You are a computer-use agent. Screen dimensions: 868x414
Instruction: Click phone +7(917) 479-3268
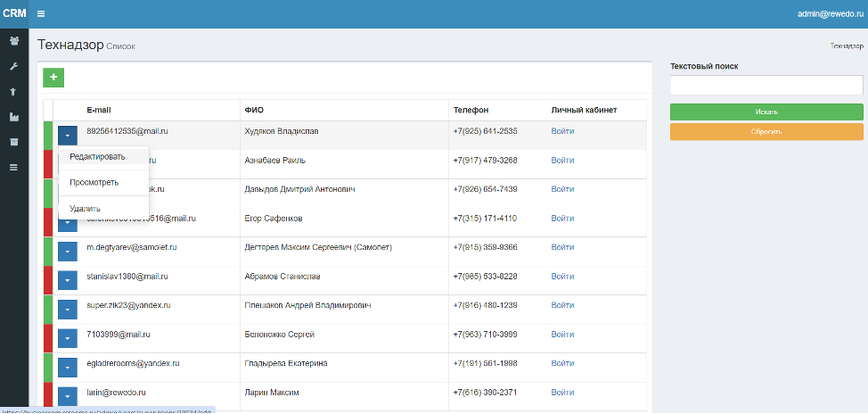[485, 161]
